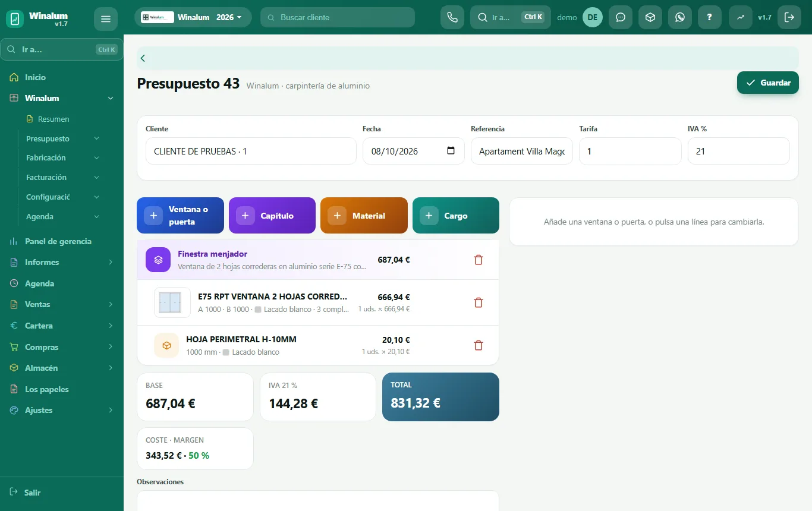Click the Guardar button
Viewport: 812px width, 511px height.
pyautogui.click(x=768, y=83)
